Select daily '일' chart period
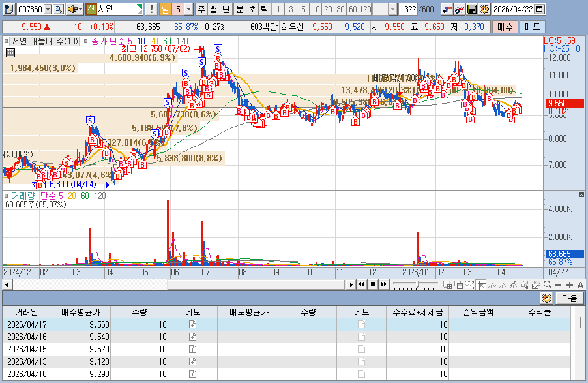The width and height of the screenshot is (588, 383). tap(165, 9)
